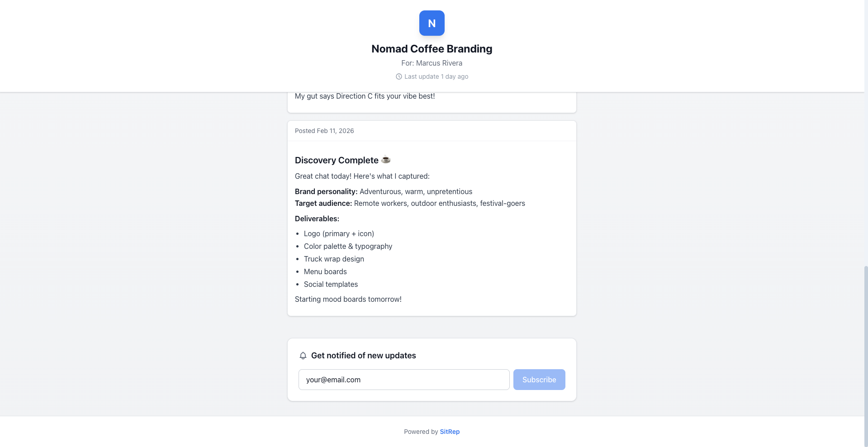Click the For: Marcus Rivera text

coord(432,63)
